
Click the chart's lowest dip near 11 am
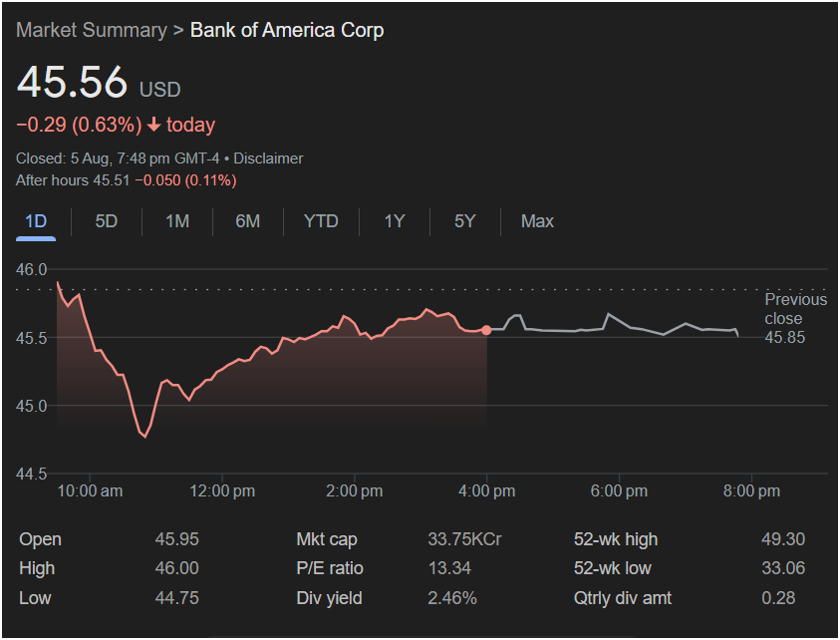point(144,437)
